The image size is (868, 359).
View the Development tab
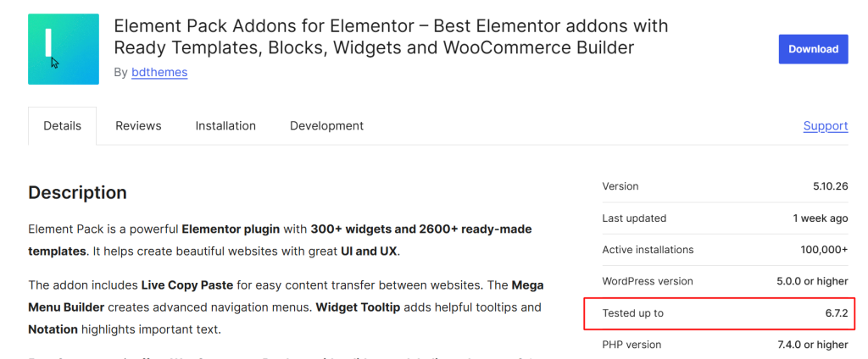[326, 126]
